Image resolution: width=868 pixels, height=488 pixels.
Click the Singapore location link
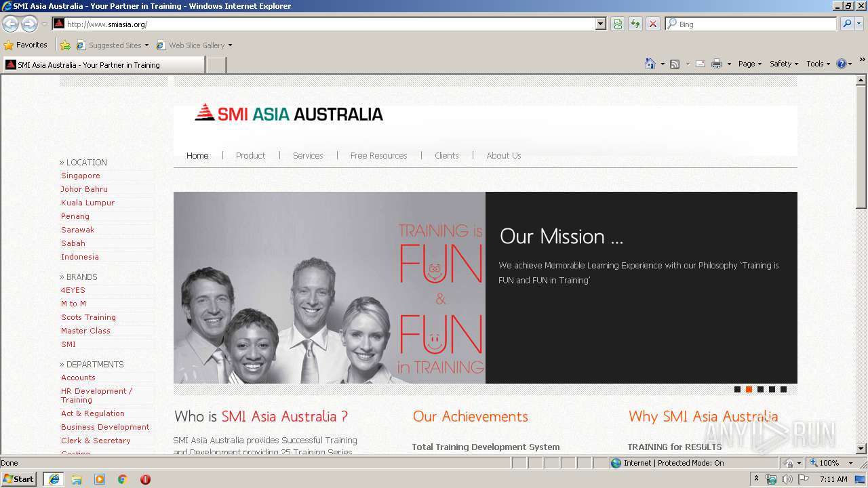coord(81,176)
